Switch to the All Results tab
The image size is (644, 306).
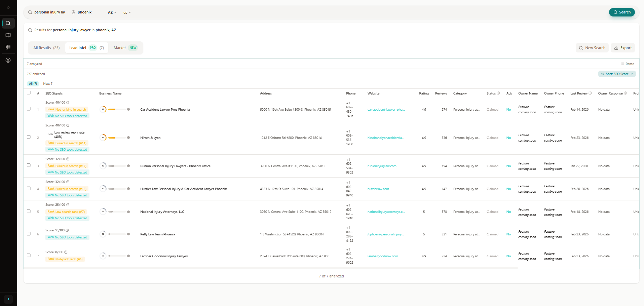coord(46,48)
